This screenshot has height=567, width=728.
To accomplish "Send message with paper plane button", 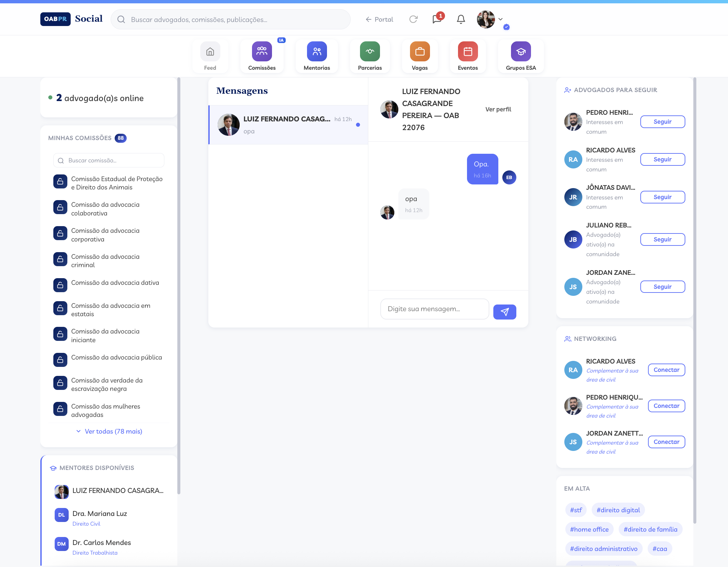I will (504, 312).
